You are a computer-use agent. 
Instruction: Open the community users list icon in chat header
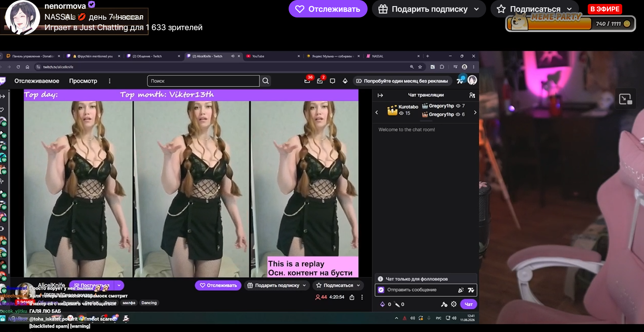472,95
